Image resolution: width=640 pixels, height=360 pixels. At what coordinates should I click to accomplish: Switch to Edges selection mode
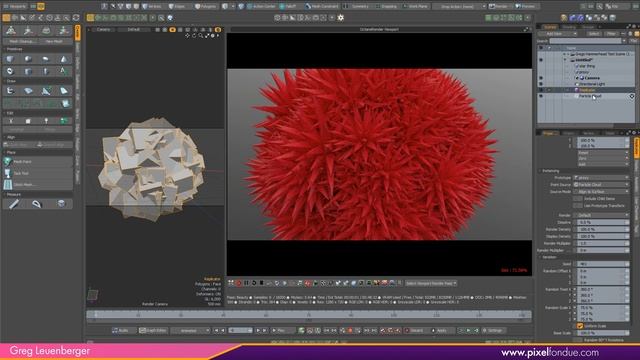point(179,7)
